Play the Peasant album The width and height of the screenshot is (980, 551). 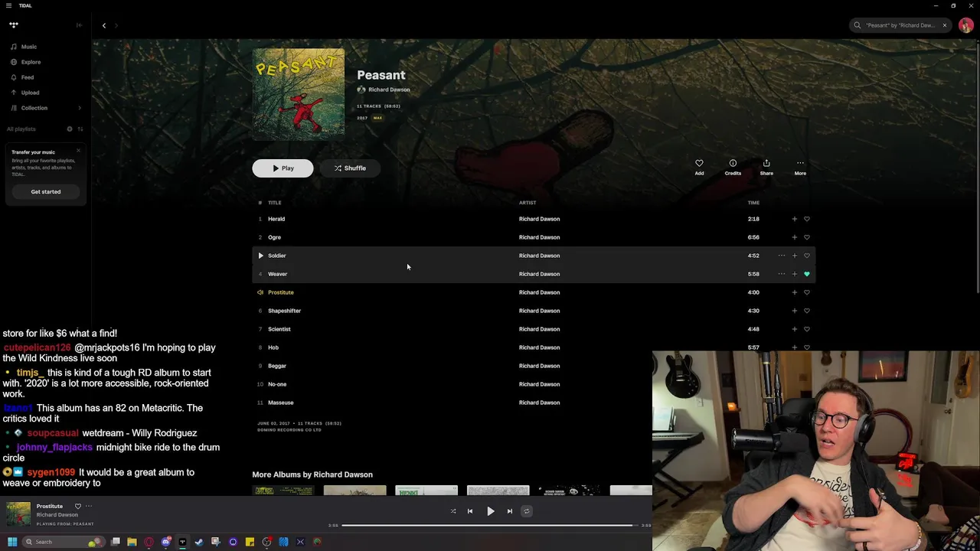pos(283,168)
